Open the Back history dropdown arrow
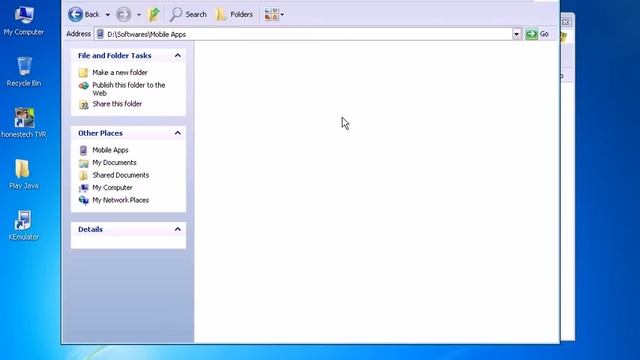Image resolution: width=640 pixels, height=360 pixels. 108,15
